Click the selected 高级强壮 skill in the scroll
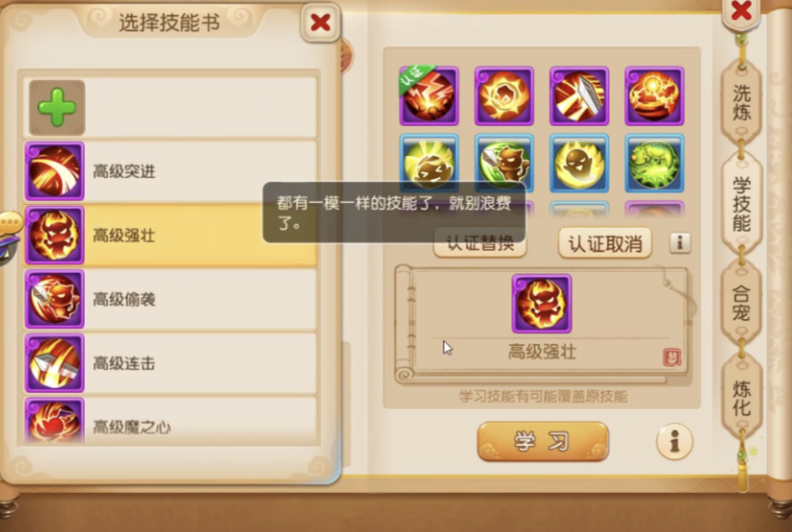Image resolution: width=792 pixels, height=532 pixels. 542,304
